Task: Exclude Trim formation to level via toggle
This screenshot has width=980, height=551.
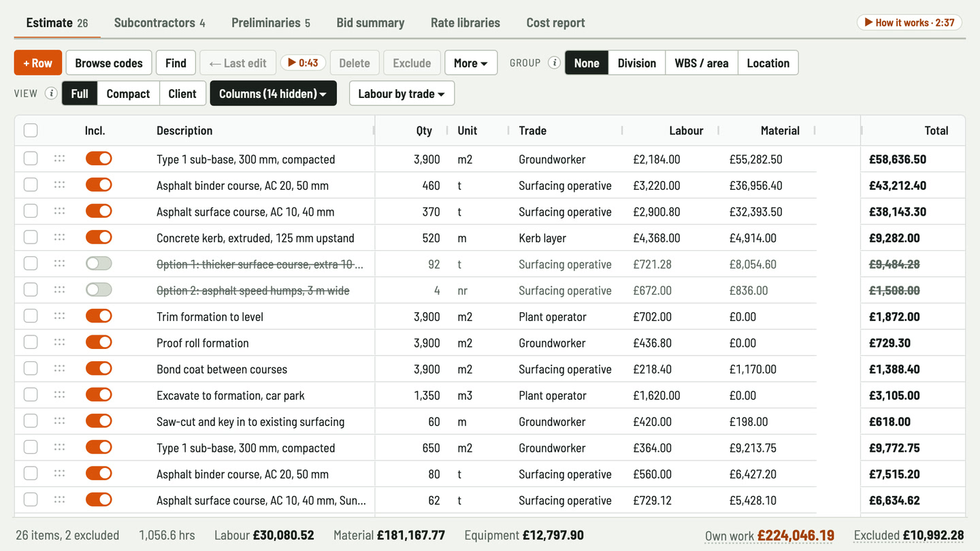Action: pyautogui.click(x=99, y=316)
